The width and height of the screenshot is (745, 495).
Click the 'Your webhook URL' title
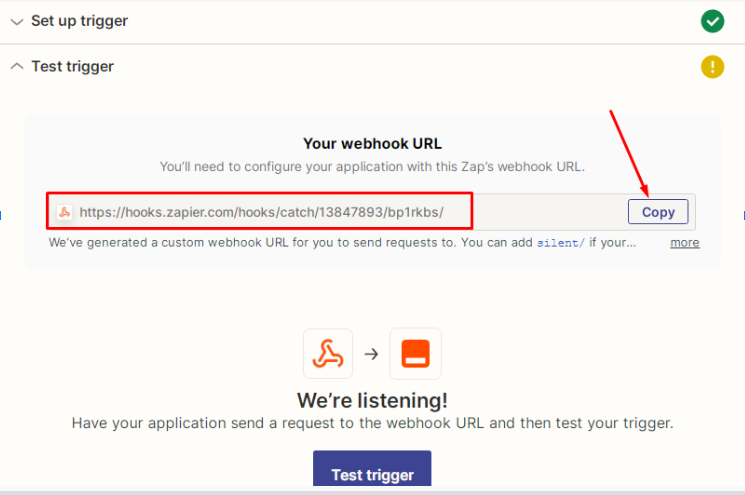coord(372,143)
